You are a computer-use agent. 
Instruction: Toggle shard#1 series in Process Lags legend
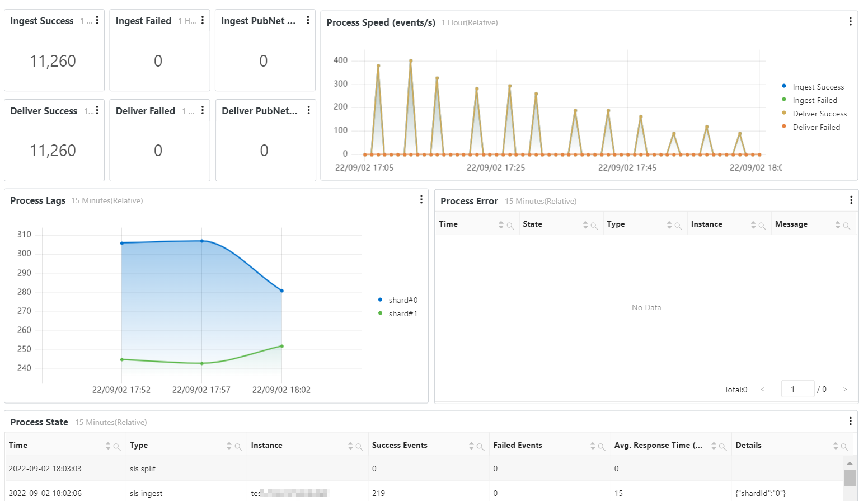tap(398, 313)
